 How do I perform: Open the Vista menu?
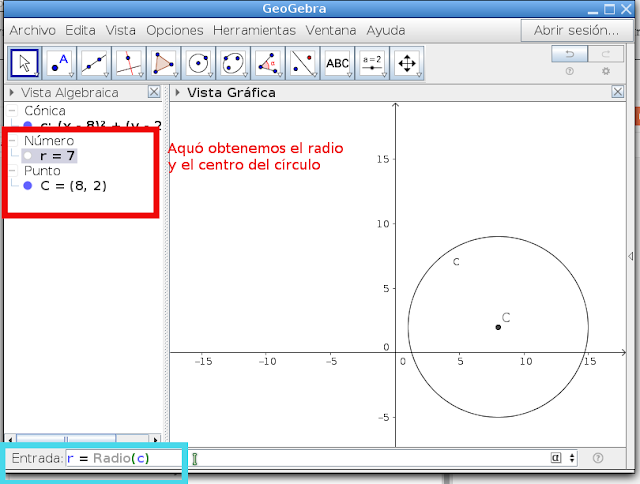coord(120,30)
